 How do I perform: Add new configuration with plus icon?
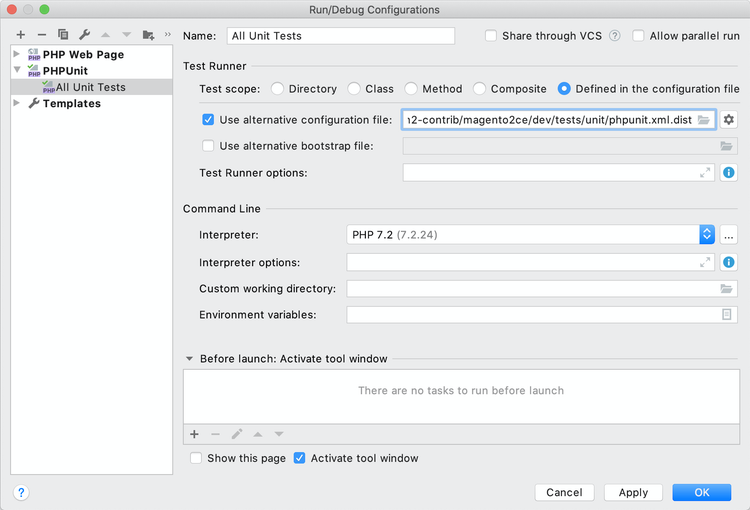pos(21,34)
